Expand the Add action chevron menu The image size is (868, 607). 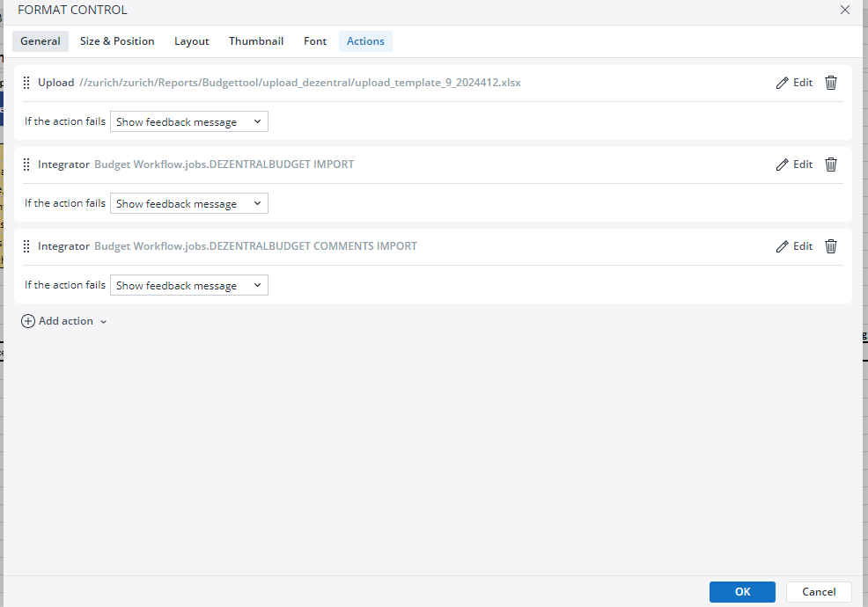(104, 322)
